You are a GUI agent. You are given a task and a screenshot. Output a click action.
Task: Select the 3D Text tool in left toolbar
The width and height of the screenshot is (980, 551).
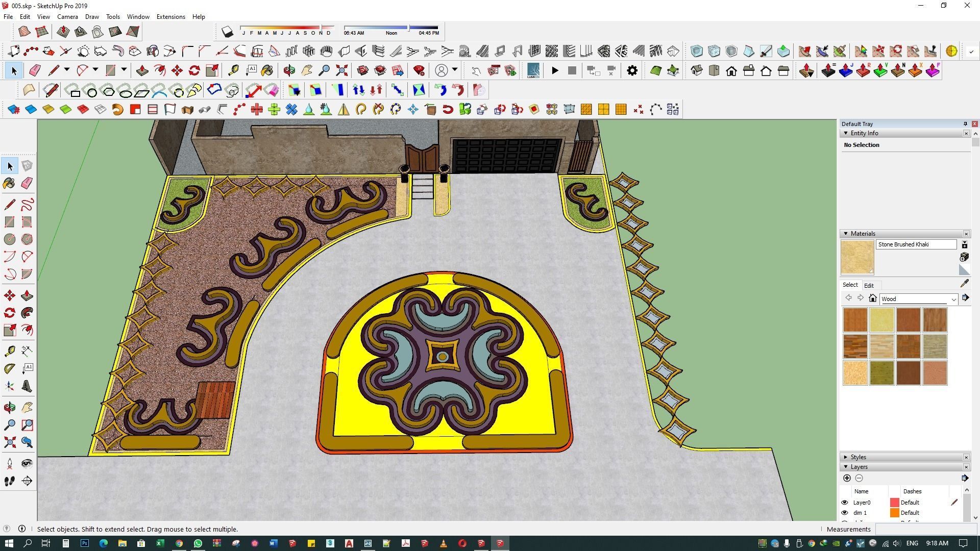click(27, 386)
